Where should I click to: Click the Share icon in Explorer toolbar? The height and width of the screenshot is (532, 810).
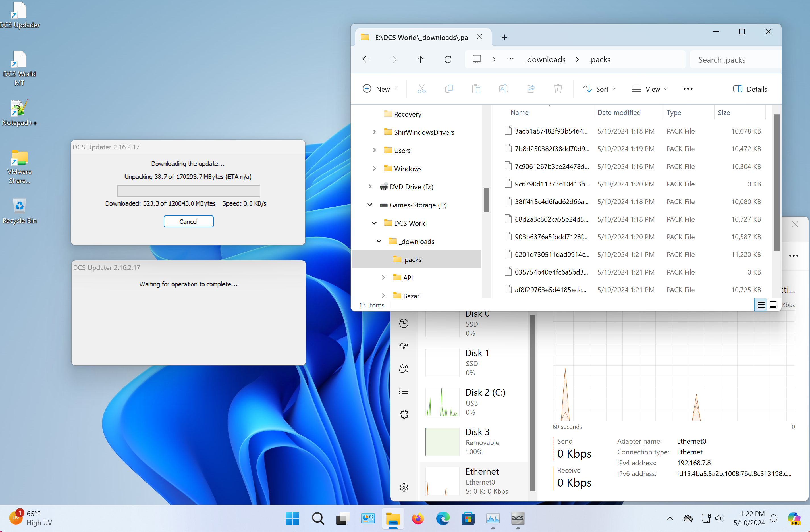click(531, 89)
